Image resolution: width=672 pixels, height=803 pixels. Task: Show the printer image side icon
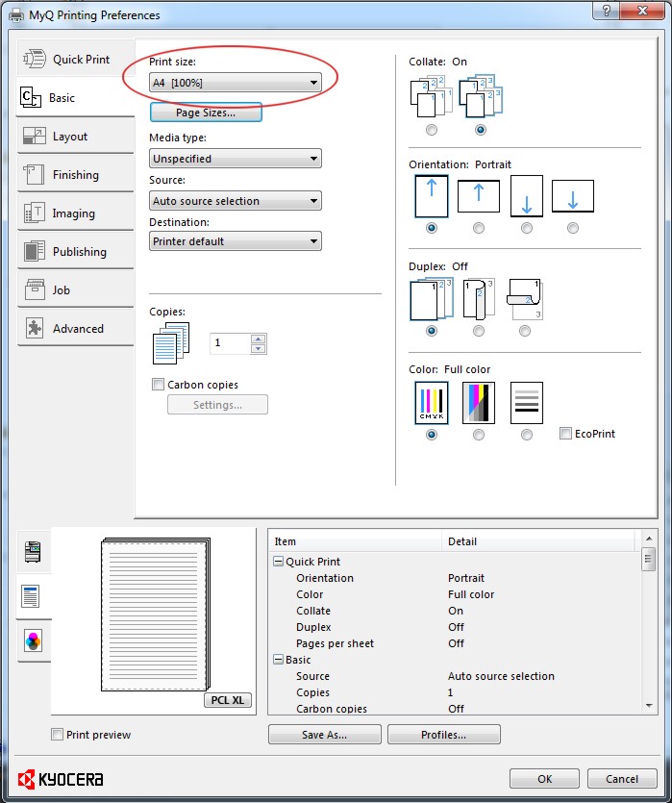click(x=31, y=552)
